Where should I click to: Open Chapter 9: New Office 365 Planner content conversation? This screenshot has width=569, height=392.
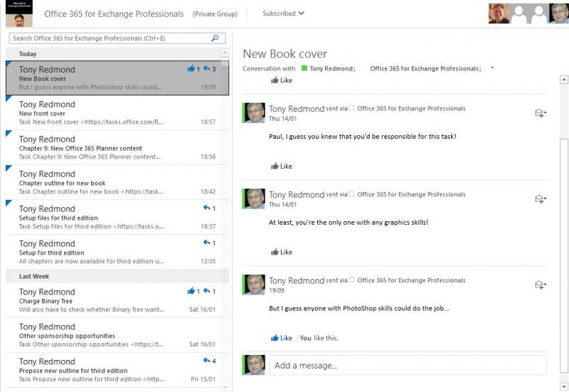tap(117, 148)
